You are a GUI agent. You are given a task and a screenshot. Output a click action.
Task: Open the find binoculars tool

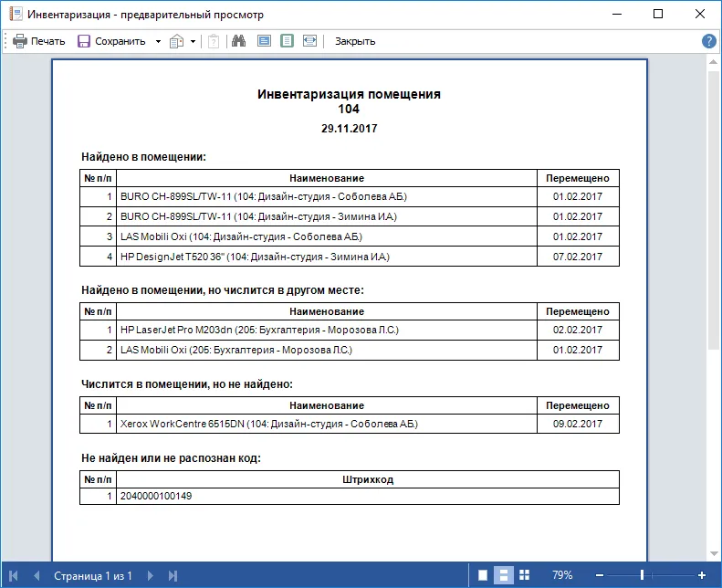(x=238, y=41)
